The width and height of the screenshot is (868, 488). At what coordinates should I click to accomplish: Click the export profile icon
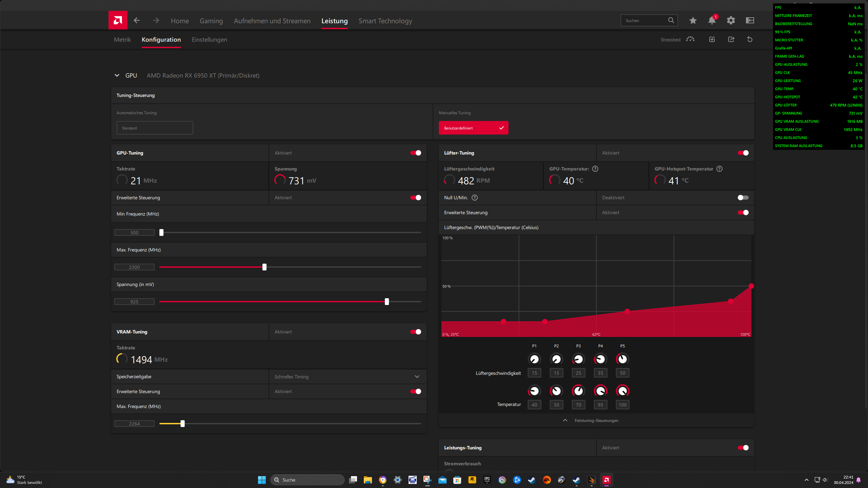[x=731, y=39]
